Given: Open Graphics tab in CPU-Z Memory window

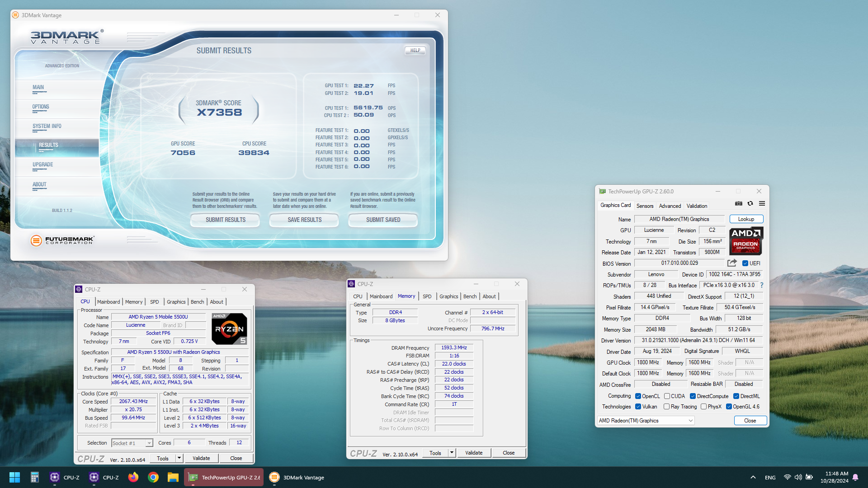Looking at the screenshot, I should [448, 296].
